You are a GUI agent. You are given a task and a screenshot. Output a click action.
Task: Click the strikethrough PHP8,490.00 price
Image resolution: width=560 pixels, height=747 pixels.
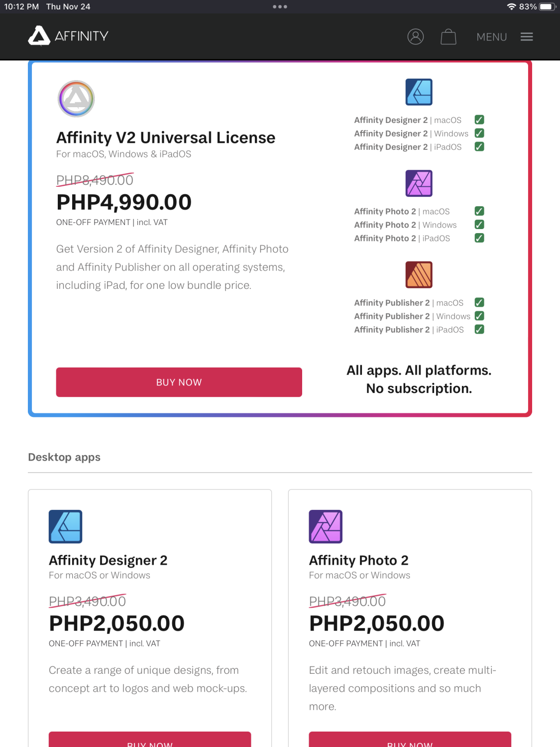94,180
